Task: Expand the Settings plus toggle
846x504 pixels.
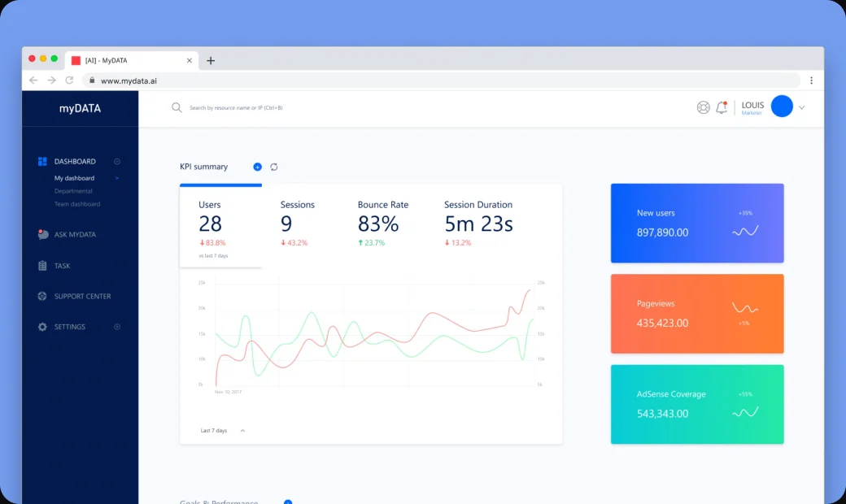Action: tap(117, 327)
